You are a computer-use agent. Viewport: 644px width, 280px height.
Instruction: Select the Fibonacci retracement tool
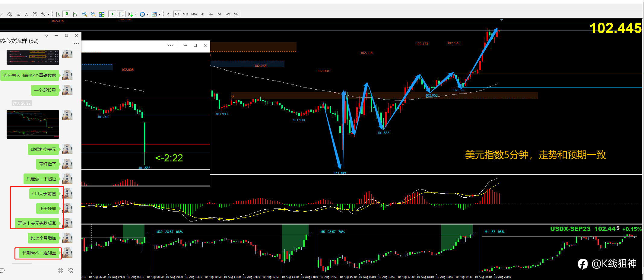18,14
